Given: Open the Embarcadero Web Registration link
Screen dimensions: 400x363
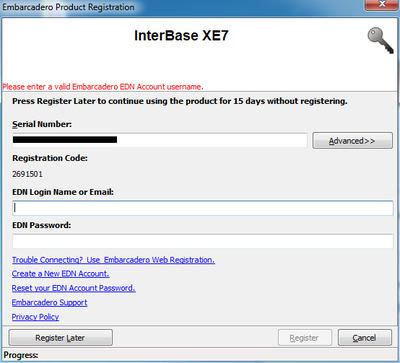Looking at the screenshot, I should (x=113, y=260).
